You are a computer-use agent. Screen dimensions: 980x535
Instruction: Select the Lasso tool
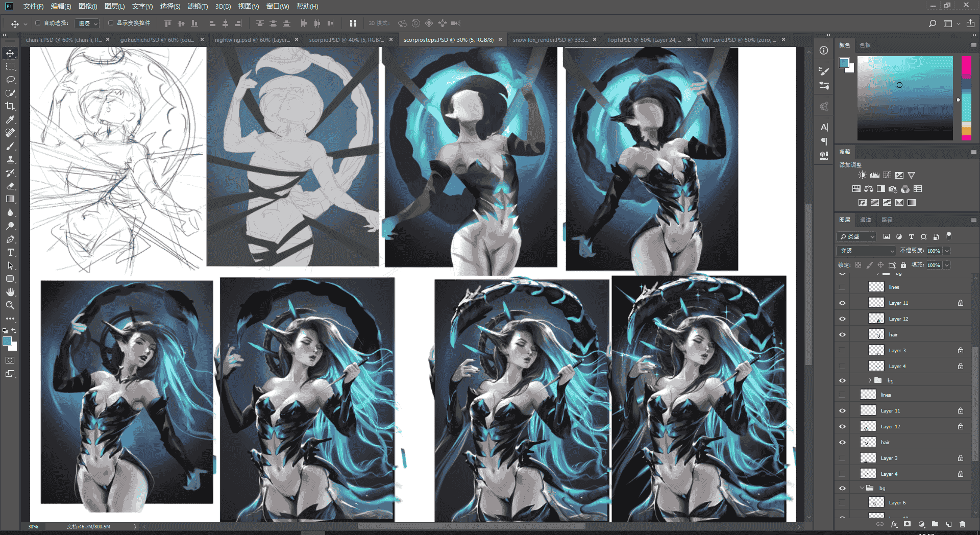point(10,80)
